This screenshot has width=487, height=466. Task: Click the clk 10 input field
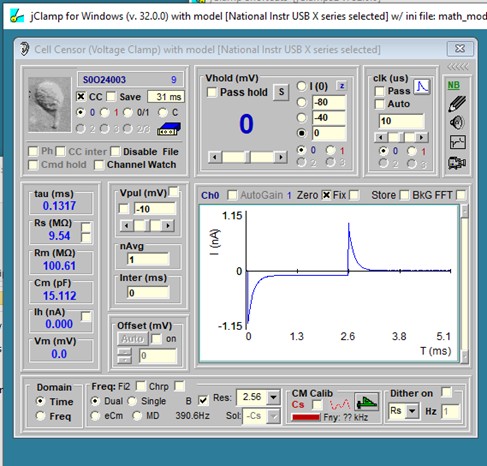[402, 121]
